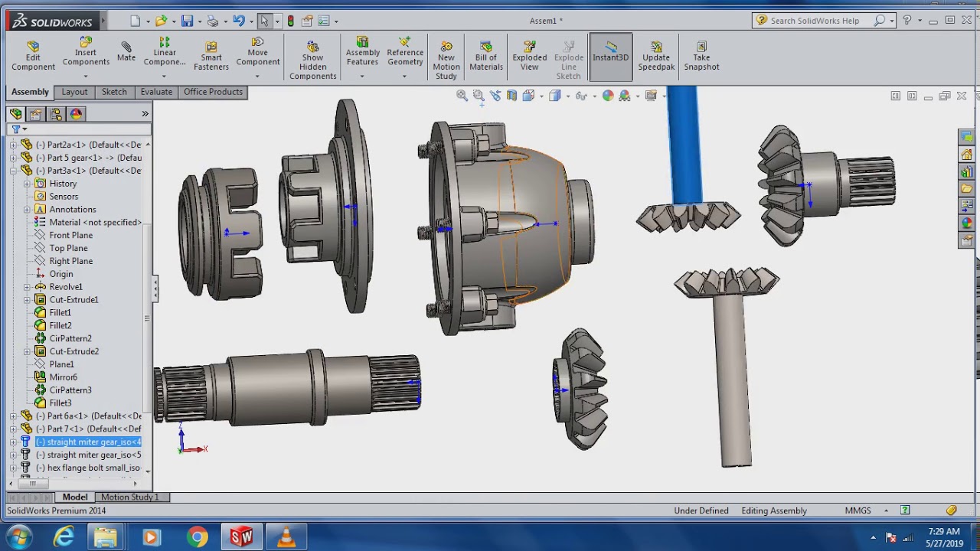Open the Motion Study 1 tab
The image size is (980, 551).
click(130, 497)
